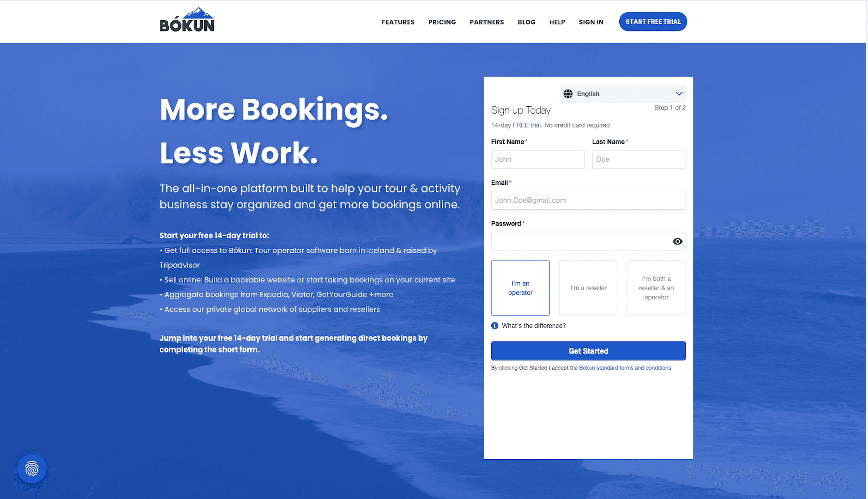This screenshot has width=868, height=499.
Task: Expand the English language dropdown
Action: tap(623, 94)
